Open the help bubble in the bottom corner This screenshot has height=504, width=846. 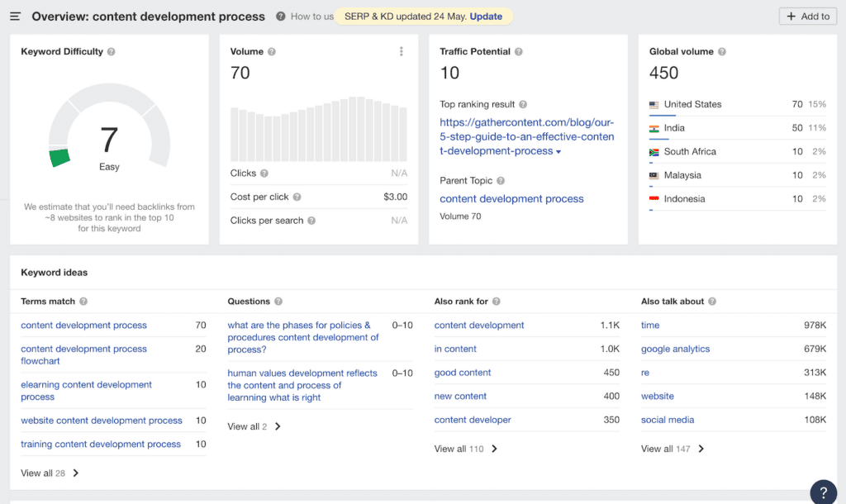pos(823,492)
